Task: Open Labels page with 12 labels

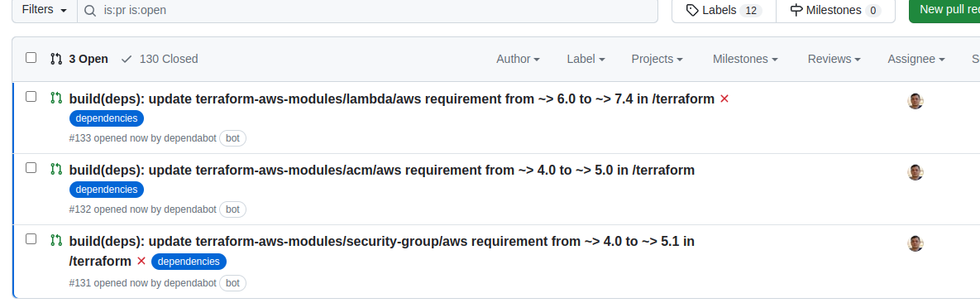Action: (x=724, y=11)
